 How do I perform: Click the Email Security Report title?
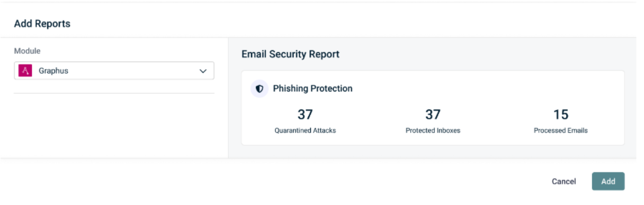click(290, 54)
